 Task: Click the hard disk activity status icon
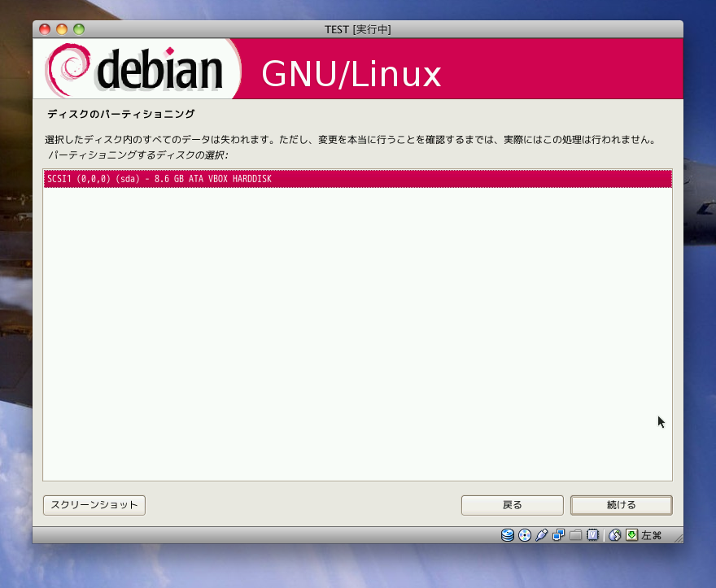[508, 535]
